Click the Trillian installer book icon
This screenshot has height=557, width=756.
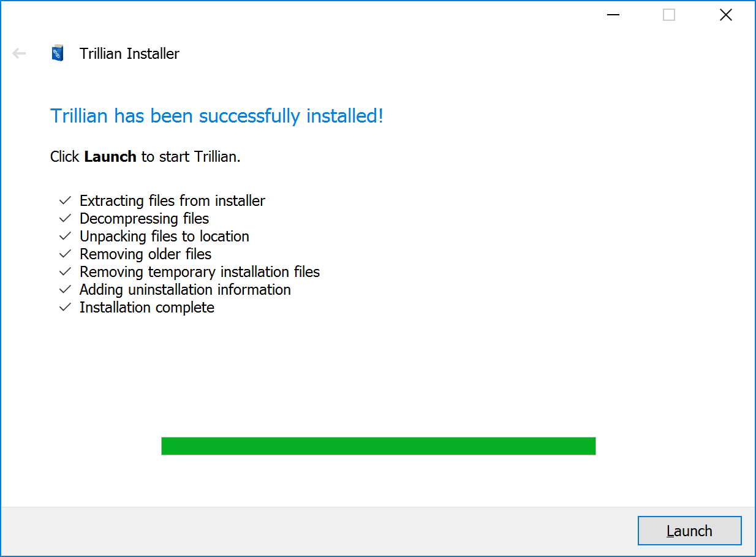[58, 53]
